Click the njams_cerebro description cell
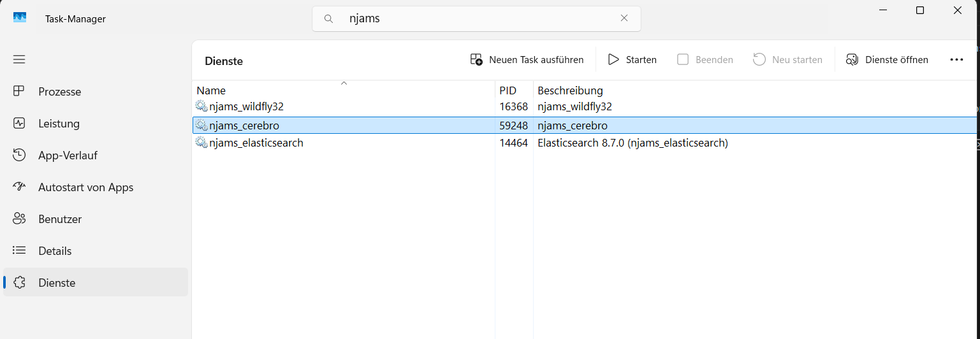 (x=573, y=126)
